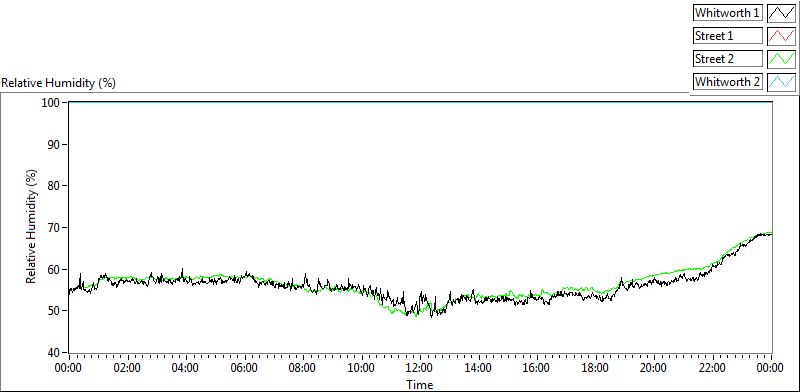Click the Whitworth 1 black line icon
800x392 pixels.
coord(781,13)
